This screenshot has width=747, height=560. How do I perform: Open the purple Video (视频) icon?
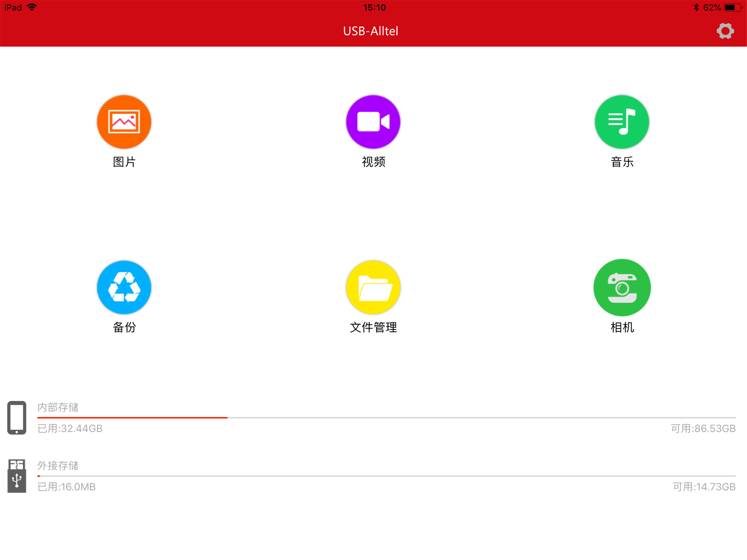pos(373,122)
